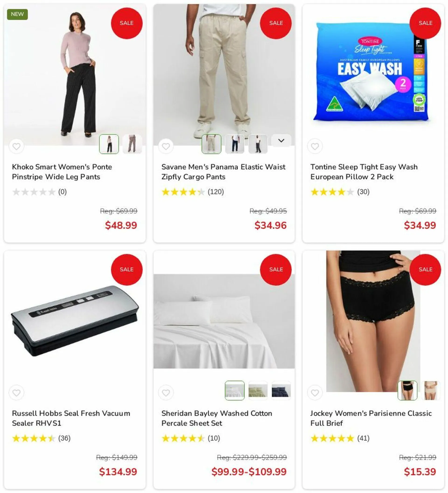Click wishlist heart on the Sheridan sheet set
This screenshot has width=448, height=493.
point(166,393)
